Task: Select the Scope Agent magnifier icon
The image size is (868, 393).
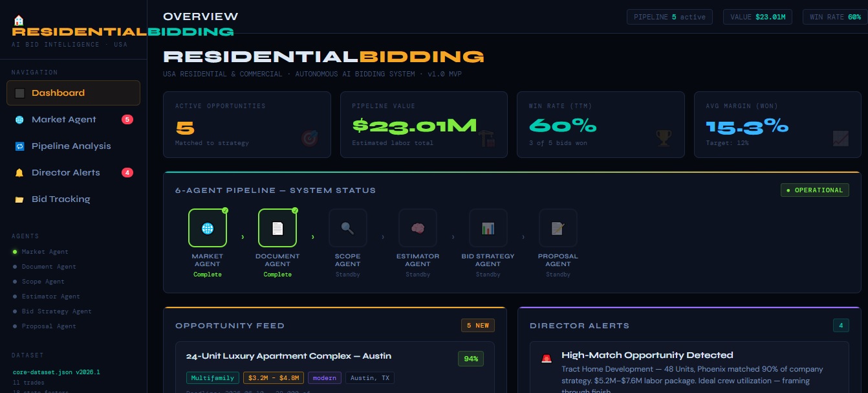Action: pyautogui.click(x=347, y=228)
